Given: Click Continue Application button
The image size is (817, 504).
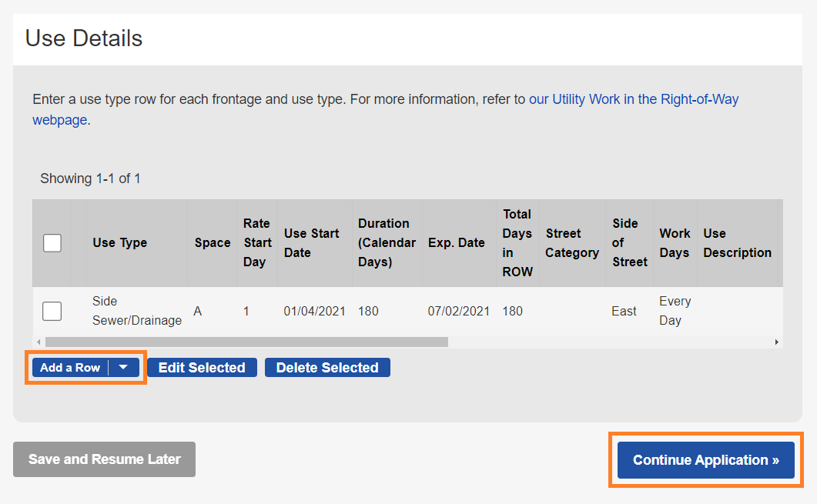Looking at the screenshot, I should (x=705, y=460).
